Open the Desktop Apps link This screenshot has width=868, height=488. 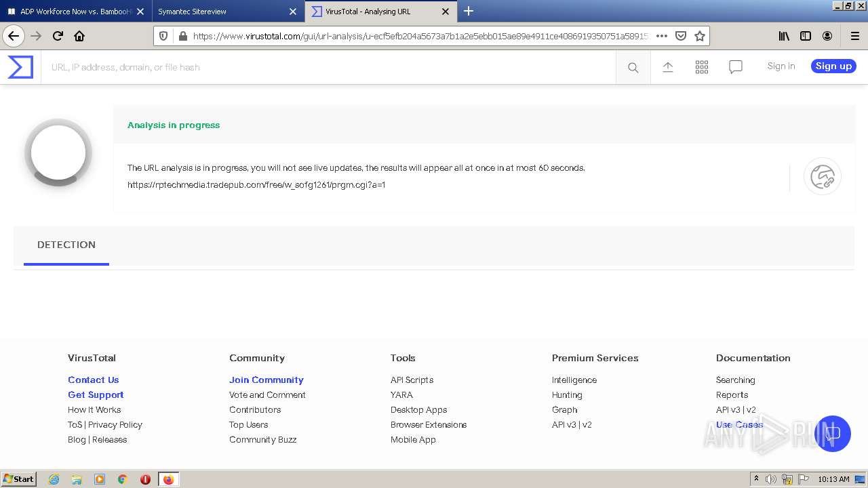pos(418,409)
